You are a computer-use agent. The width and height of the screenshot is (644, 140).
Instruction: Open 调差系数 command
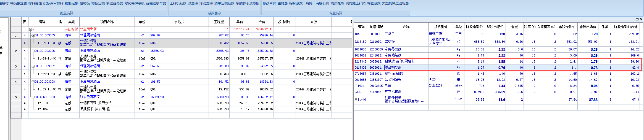[374, 3]
